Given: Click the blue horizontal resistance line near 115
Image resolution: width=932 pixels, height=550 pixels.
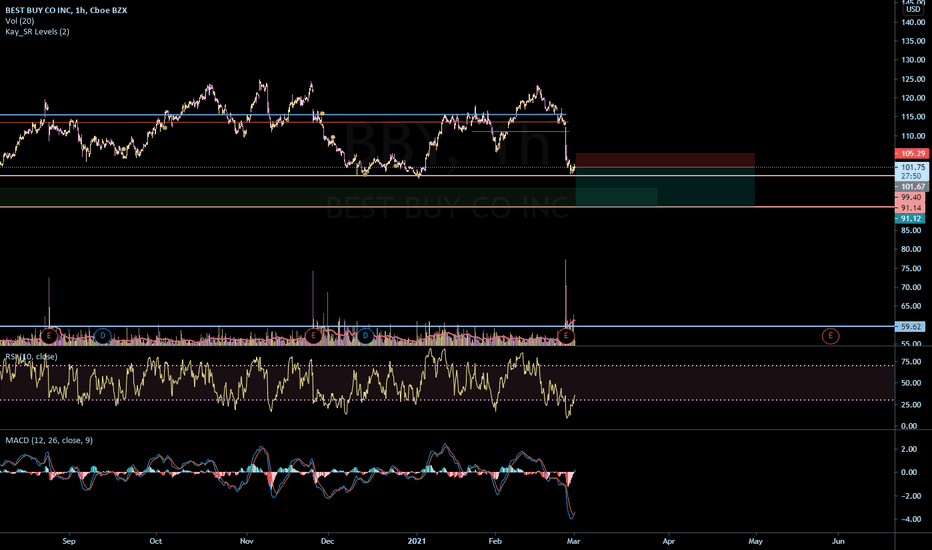Looking at the screenshot, I should click(x=283, y=115).
